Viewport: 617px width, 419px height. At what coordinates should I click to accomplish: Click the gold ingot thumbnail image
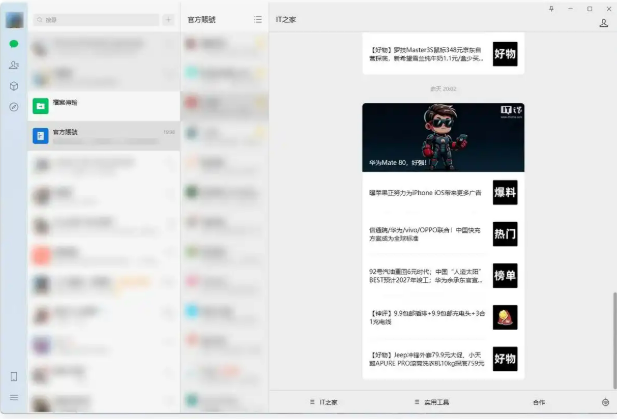(x=505, y=317)
